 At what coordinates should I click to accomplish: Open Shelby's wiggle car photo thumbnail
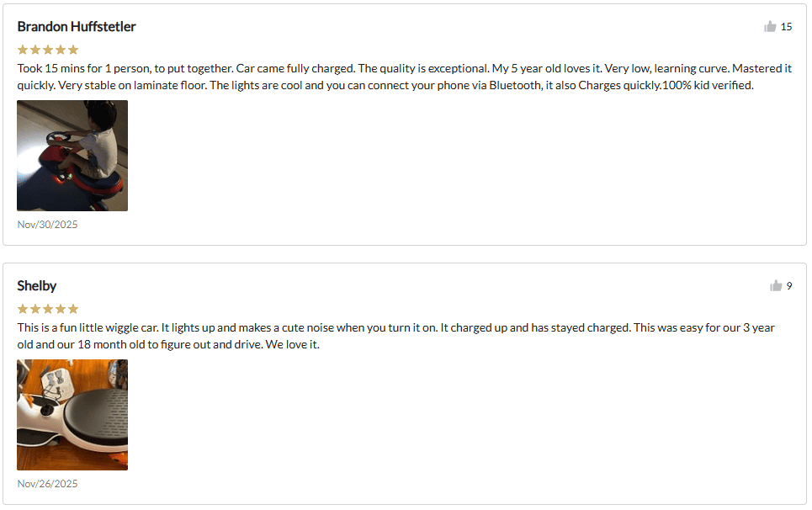point(72,415)
